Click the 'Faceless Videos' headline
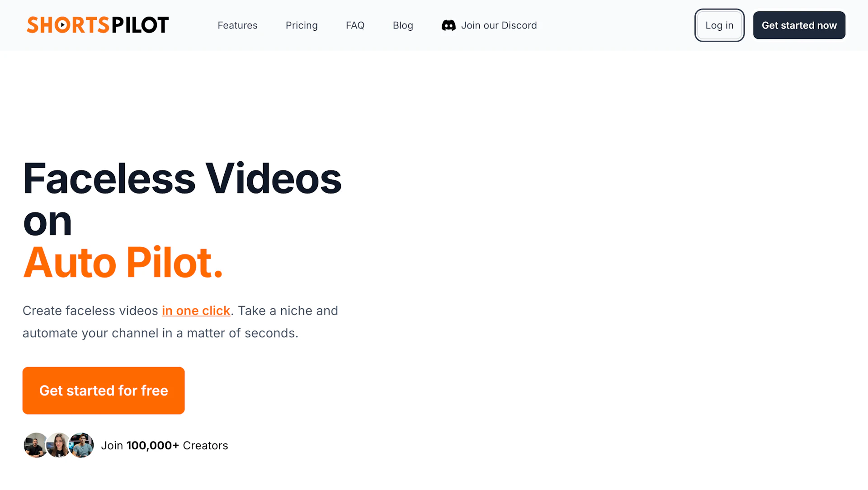868x490 pixels. click(x=182, y=179)
